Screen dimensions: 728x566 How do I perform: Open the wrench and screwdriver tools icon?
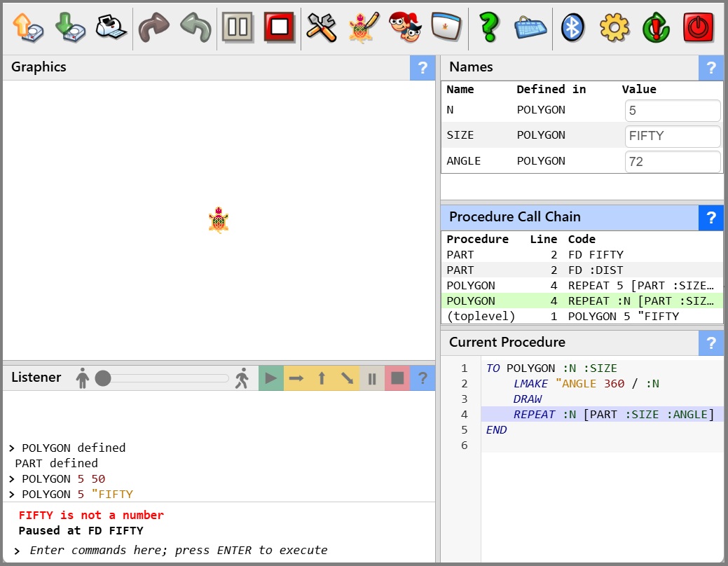pyautogui.click(x=322, y=28)
